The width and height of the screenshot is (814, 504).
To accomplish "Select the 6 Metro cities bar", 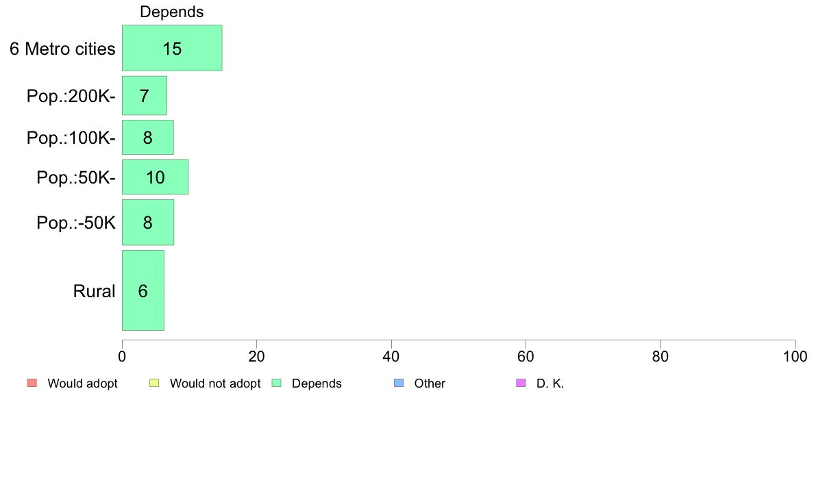I will 172,48.
